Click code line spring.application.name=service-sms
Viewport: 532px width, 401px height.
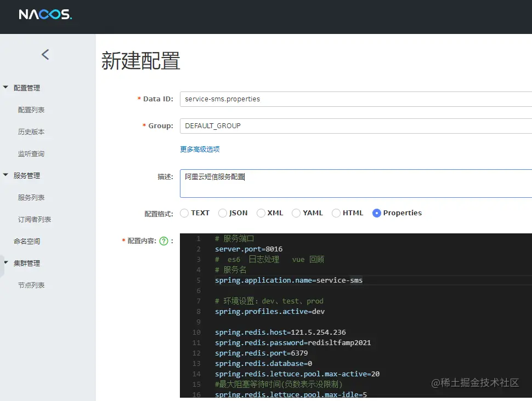(x=288, y=280)
